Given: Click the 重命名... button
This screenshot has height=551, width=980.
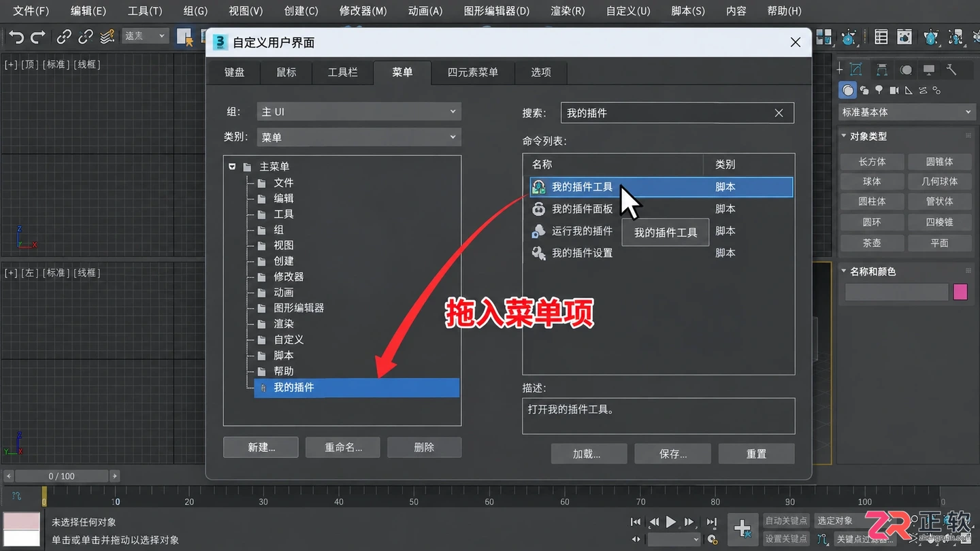Looking at the screenshot, I should pos(343,447).
